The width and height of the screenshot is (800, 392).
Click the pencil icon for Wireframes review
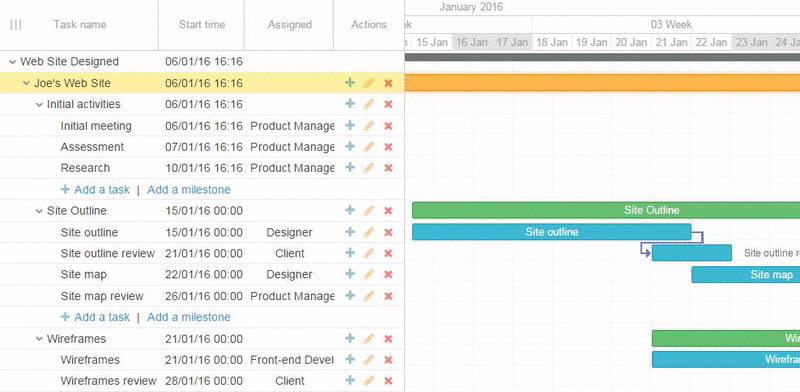pyautogui.click(x=369, y=381)
